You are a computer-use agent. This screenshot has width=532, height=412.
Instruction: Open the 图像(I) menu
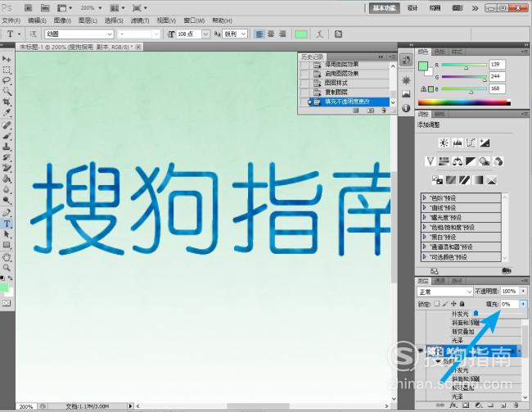click(62, 20)
